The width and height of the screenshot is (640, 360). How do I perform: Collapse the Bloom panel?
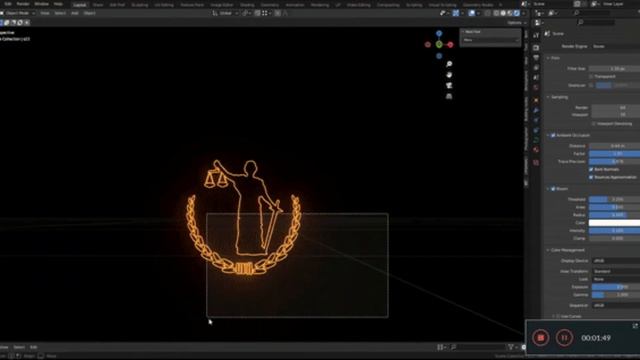pos(548,189)
